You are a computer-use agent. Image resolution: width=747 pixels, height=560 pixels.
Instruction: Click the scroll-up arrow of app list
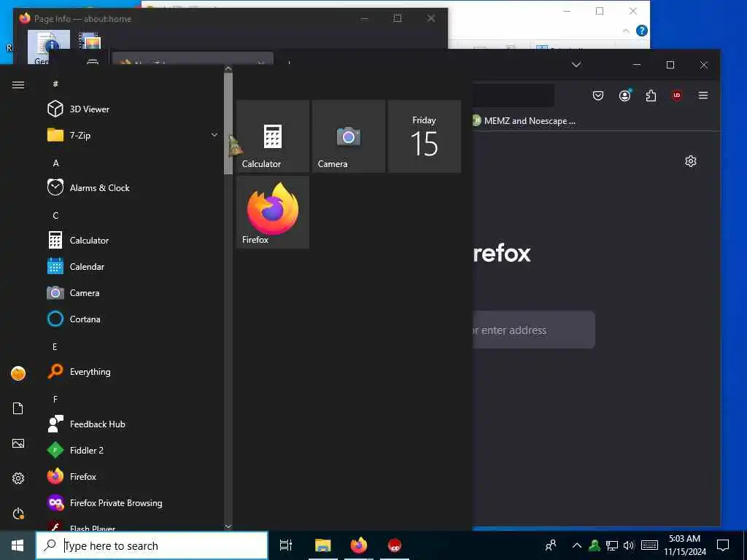coord(228,69)
